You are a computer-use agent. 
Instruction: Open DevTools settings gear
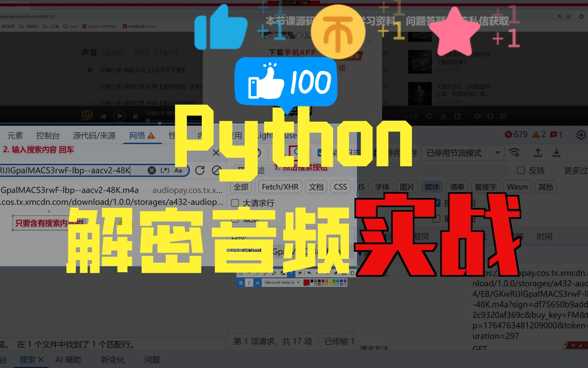coord(581,135)
